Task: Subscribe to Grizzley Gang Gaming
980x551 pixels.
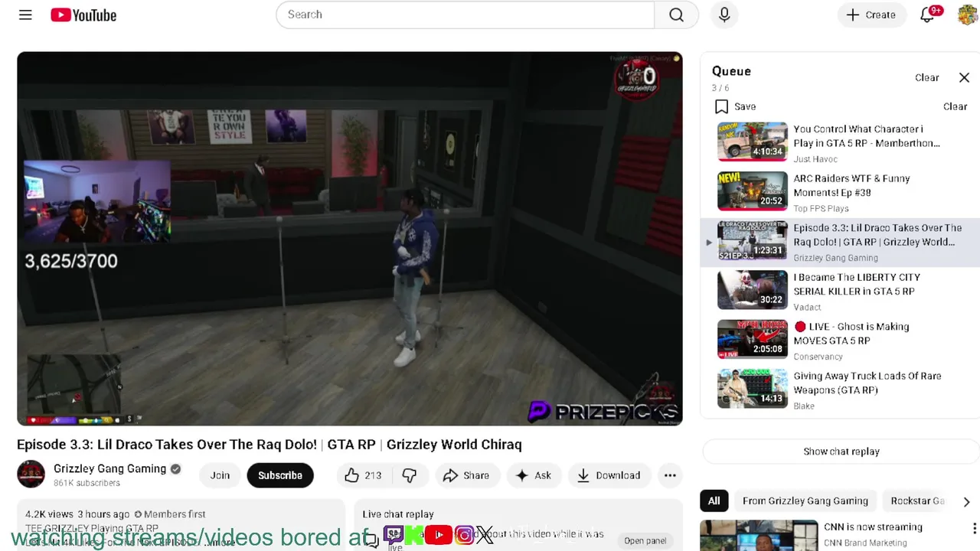Action: click(280, 475)
